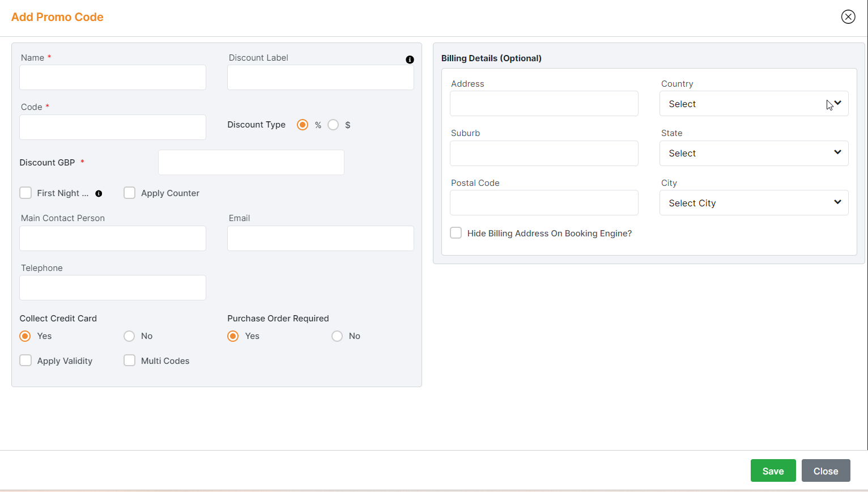This screenshot has height=492, width=868.
Task: Focus the promo Name input field
Action: point(113,77)
